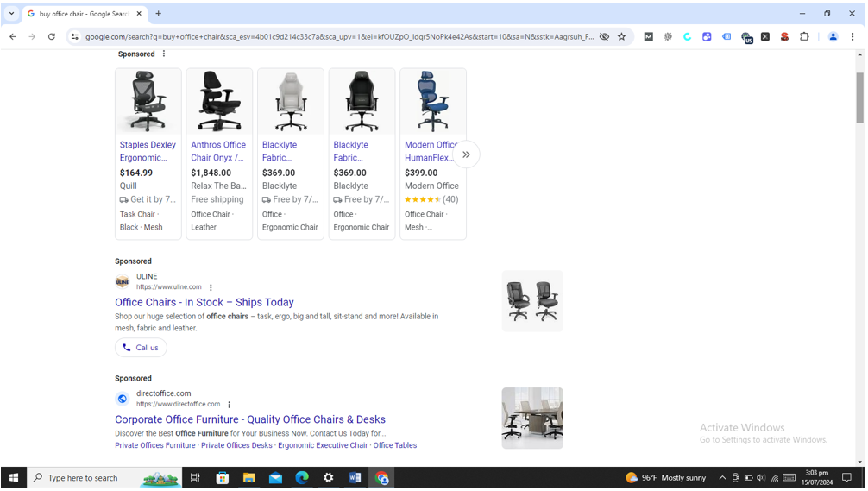
Task: Click the Anthros black chair image
Action: (219, 101)
